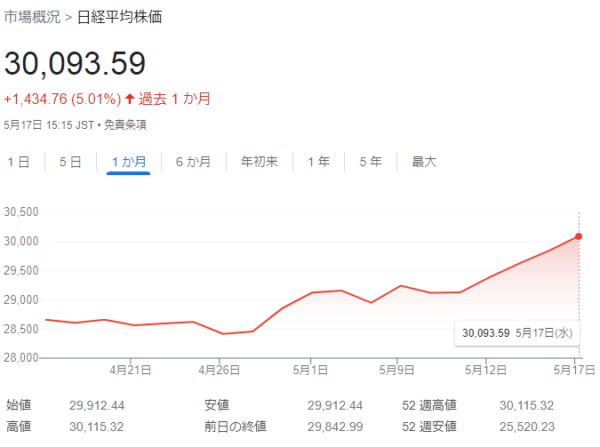Viewport: 600px width, 447px height.
Task: Show the 6か月 chart range
Action: (x=193, y=161)
